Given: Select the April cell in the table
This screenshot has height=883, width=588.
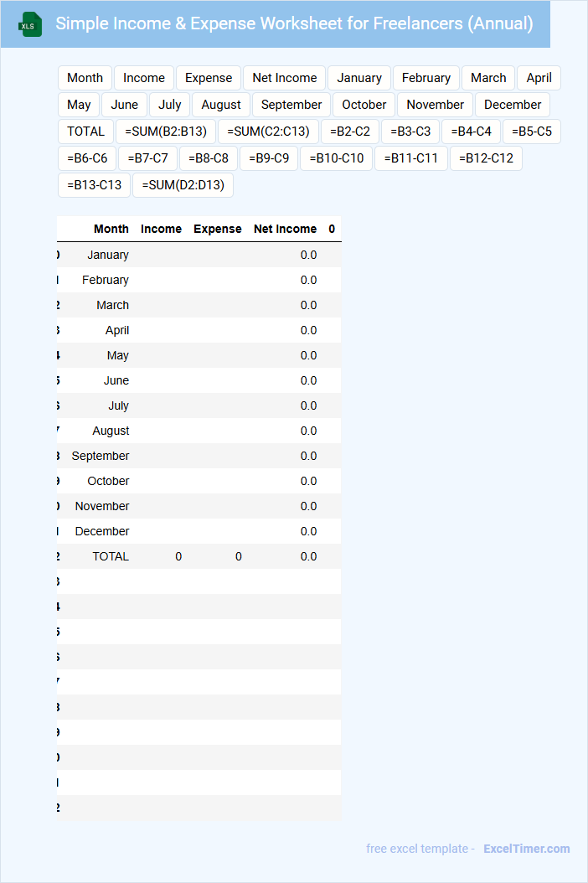Looking at the screenshot, I should 117,331.
